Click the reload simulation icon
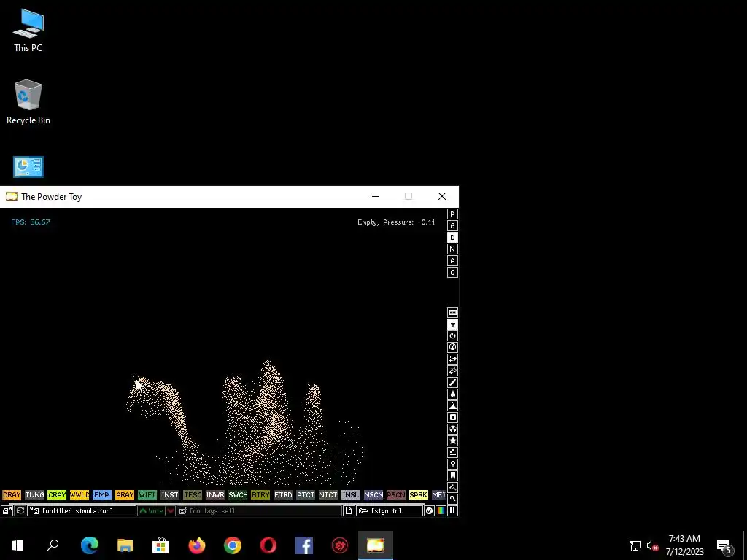This screenshot has width=747, height=560. (20, 511)
